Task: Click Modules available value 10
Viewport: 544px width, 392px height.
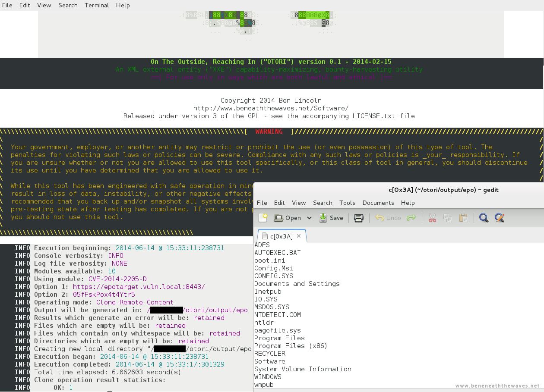Action: (x=111, y=271)
